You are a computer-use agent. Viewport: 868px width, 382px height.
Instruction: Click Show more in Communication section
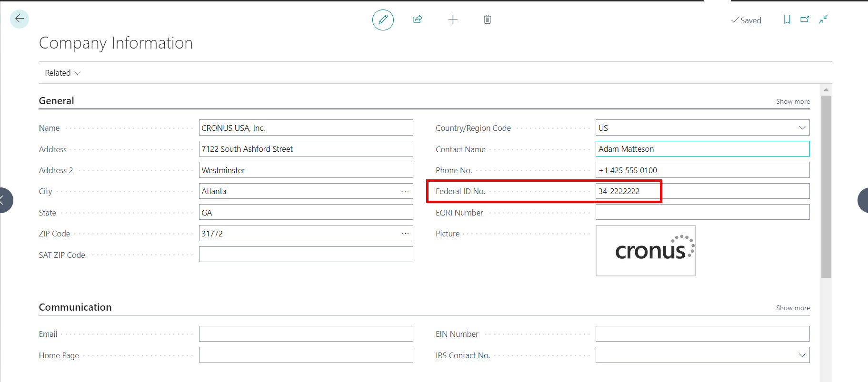click(793, 308)
